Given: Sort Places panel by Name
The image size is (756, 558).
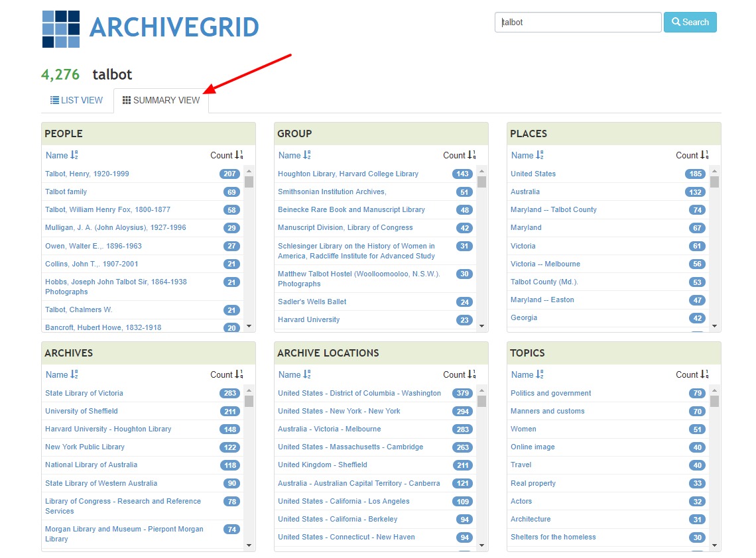Looking at the screenshot, I should click(527, 155).
